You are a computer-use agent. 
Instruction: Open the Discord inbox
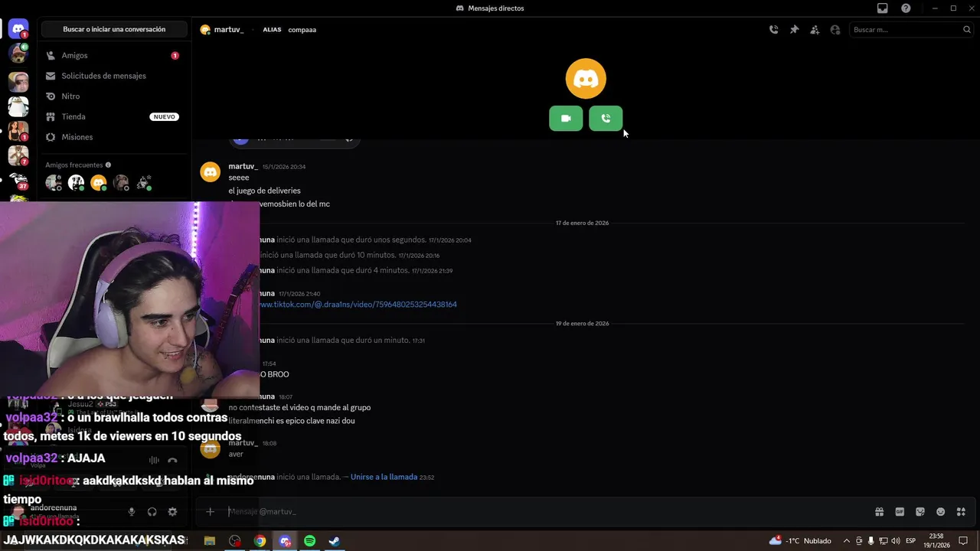coord(883,8)
